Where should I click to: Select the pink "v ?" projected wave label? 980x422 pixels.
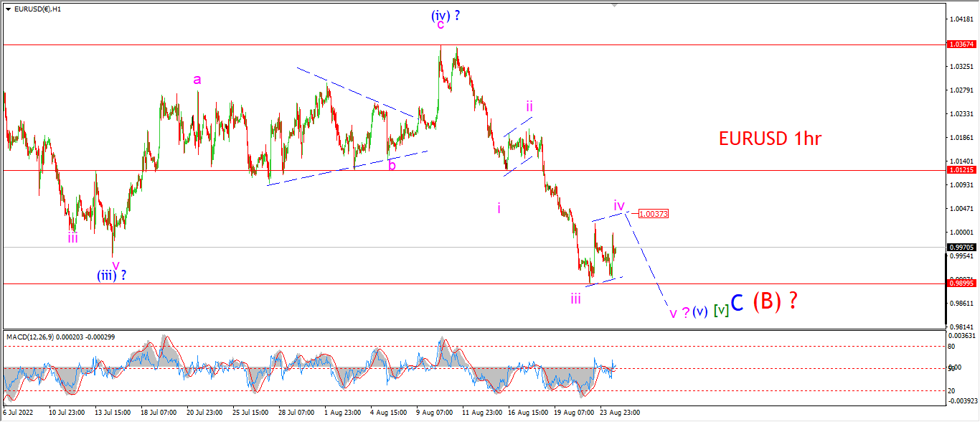point(679,312)
